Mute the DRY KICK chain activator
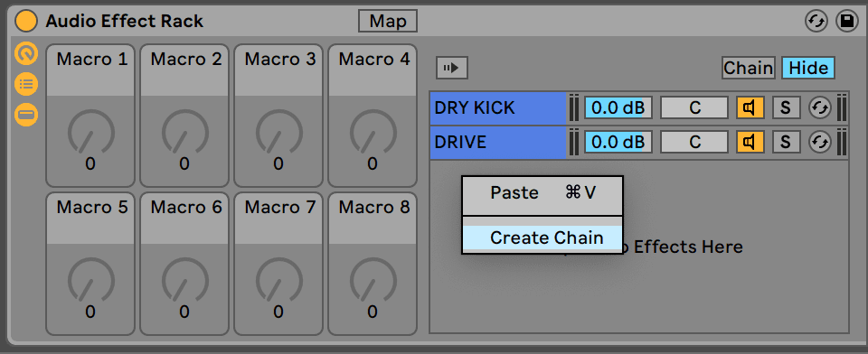Image resolution: width=868 pixels, height=354 pixels. 750,107
